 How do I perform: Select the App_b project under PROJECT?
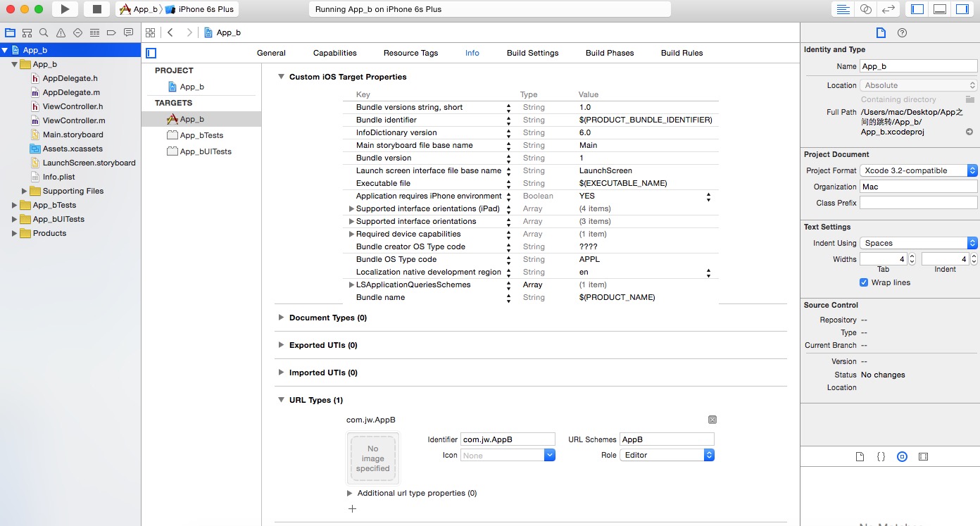pyautogui.click(x=187, y=87)
